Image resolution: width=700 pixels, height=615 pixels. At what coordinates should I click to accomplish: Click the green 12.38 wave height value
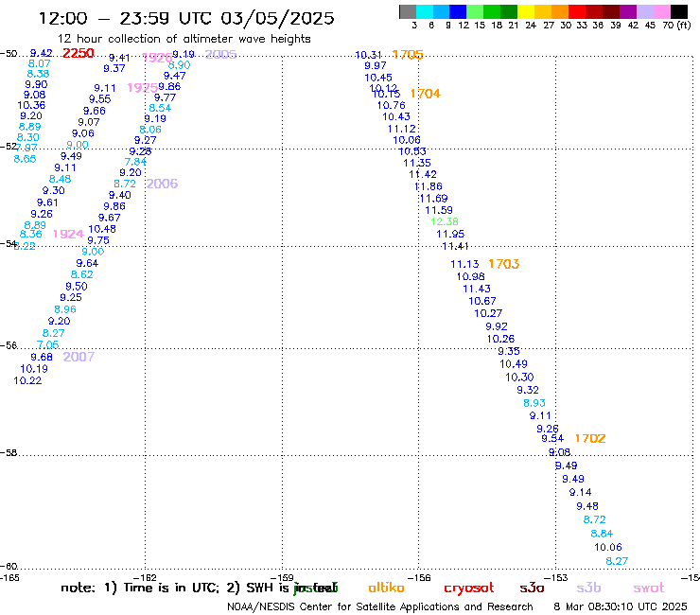[x=445, y=221]
